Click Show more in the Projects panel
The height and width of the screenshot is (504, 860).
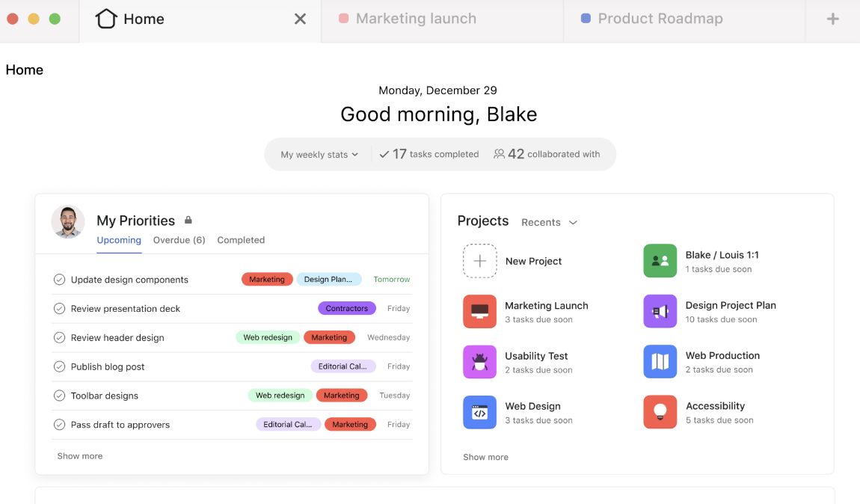coord(485,457)
